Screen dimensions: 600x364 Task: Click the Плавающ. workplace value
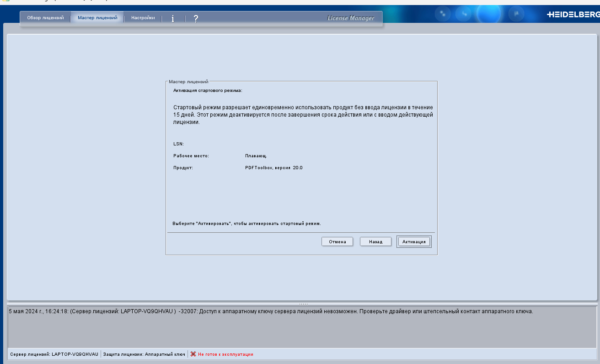tap(256, 156)
